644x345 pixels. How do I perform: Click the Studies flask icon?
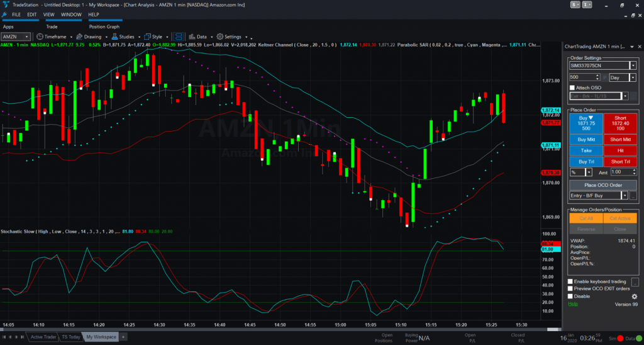pyautogui.click(x=115, y=37)
